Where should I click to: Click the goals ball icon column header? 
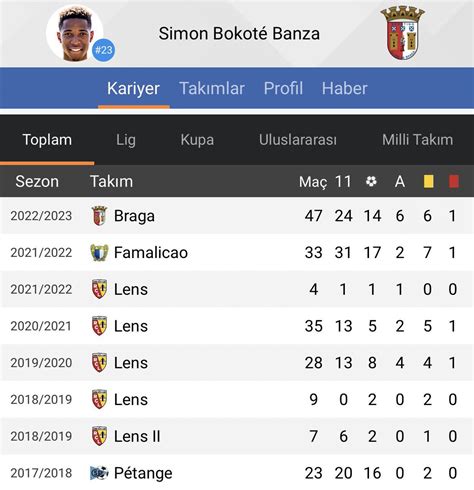tap(371, 181)
